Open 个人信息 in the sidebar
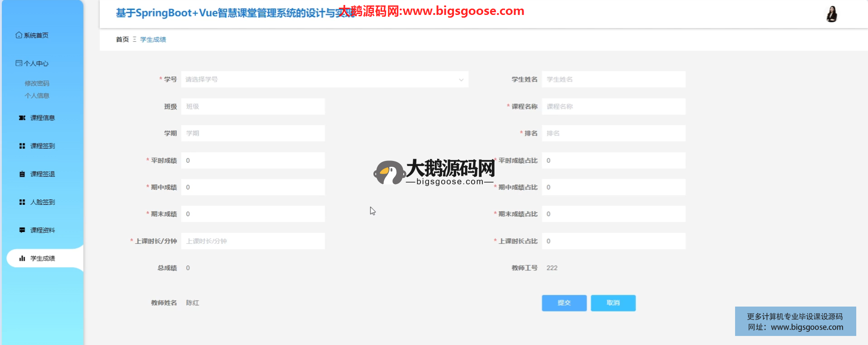 pyautogui.click(x=37, y=95)
